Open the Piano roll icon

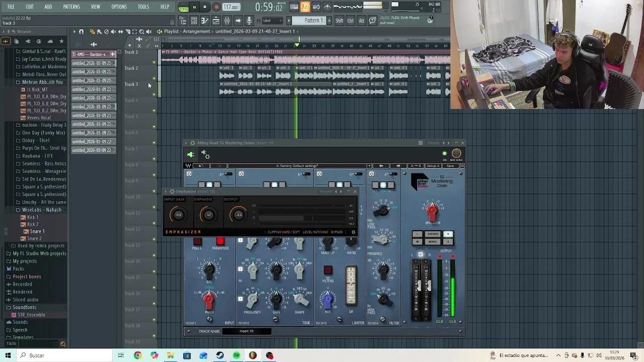pyautogui.click(x=205, y=21)
